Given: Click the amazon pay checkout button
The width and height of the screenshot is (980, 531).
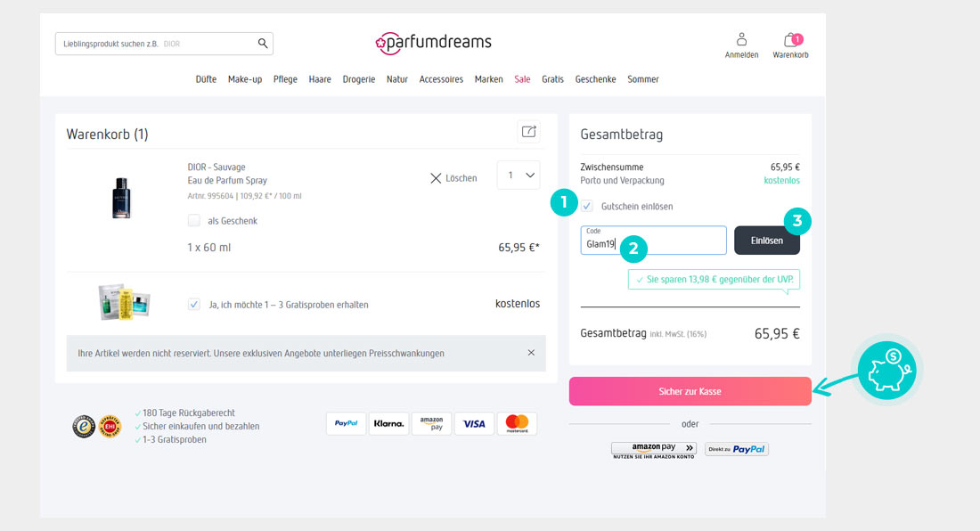Looking at the screenshot, I should click(654, 450).
